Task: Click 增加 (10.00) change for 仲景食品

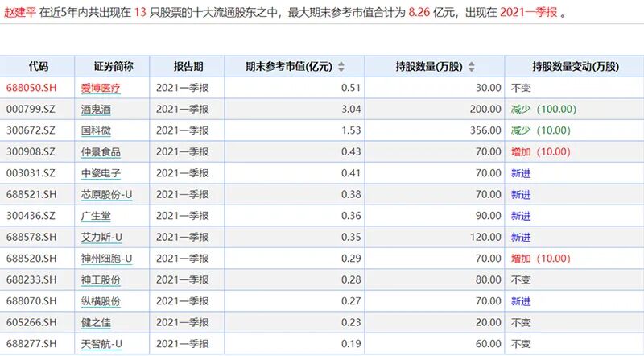Action: point(541,152)
